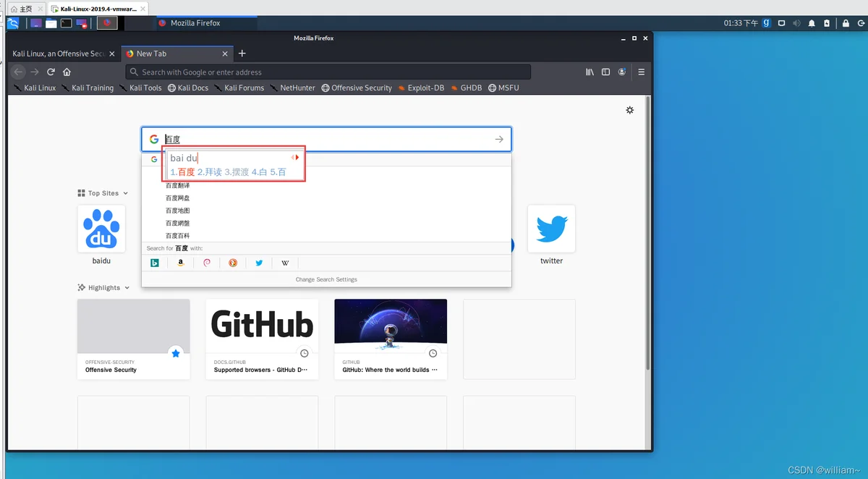
Task: Choose the 百度翻译 search suggestion
Action: click(x=326, y=185)
